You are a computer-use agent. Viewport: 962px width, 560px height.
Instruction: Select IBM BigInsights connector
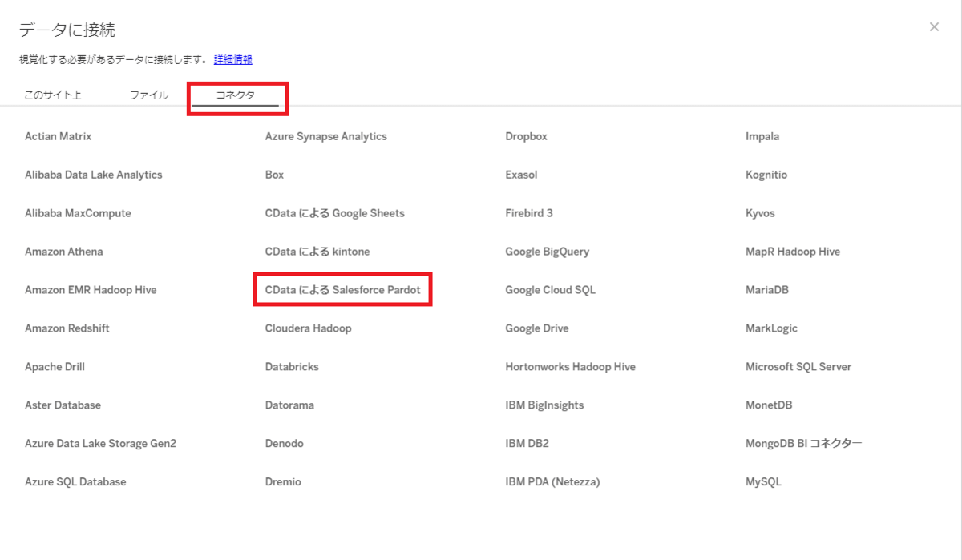pyautogui.click(x=545, y=405)
